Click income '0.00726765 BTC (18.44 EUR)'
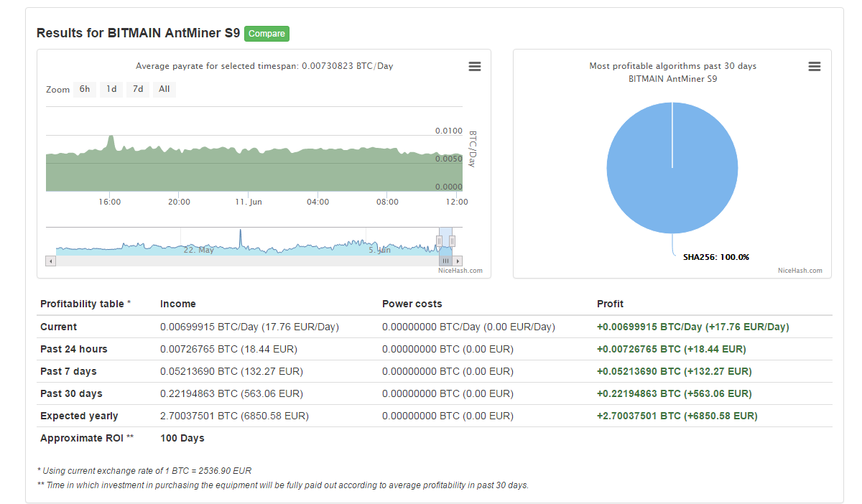 228,349
